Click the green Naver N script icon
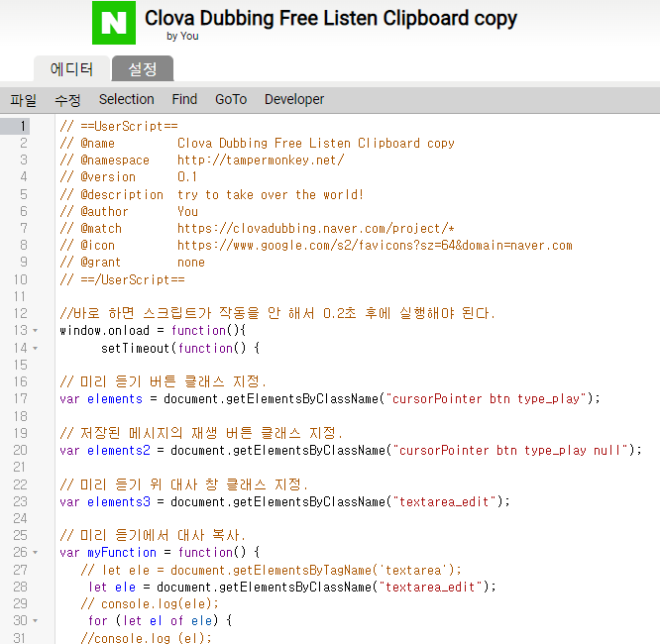660x644 pixels. coord(114,23)
